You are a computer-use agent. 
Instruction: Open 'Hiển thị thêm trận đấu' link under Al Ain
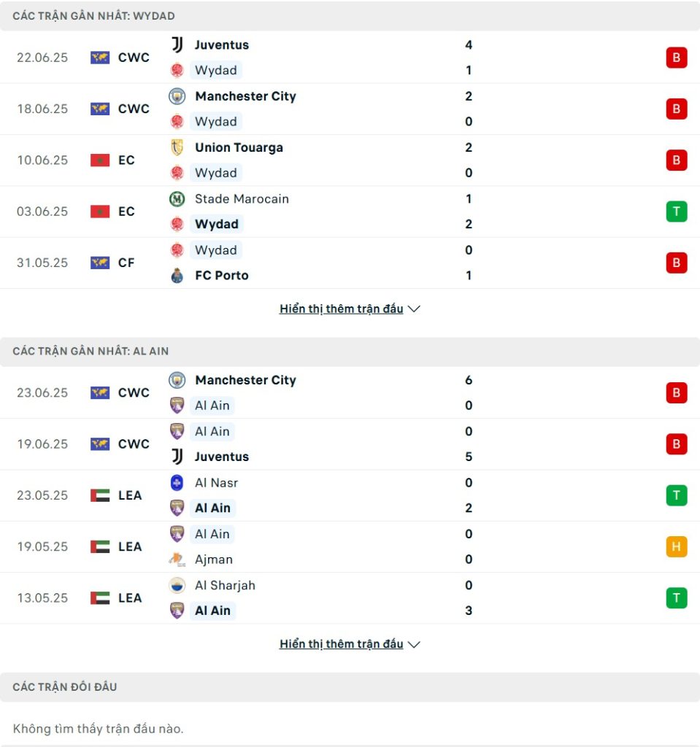pyautogui.click(x=341, y=644)
